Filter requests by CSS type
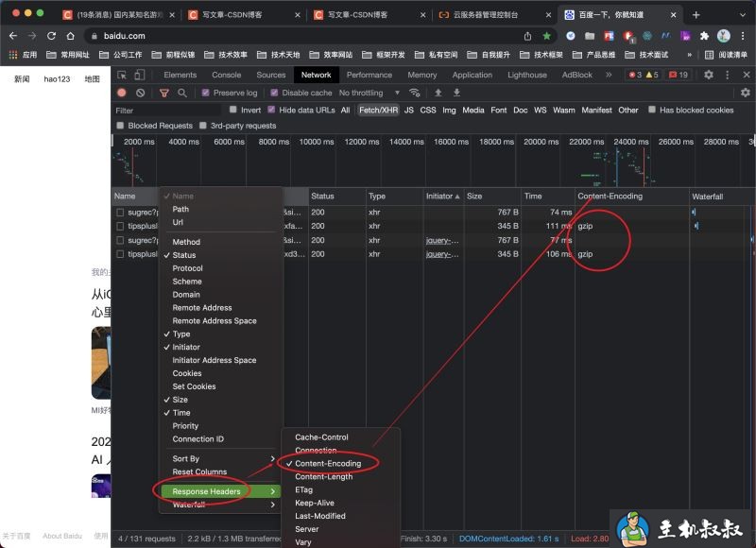The height and width of the screenshot is (548, 756). click(x=428, y=110)
